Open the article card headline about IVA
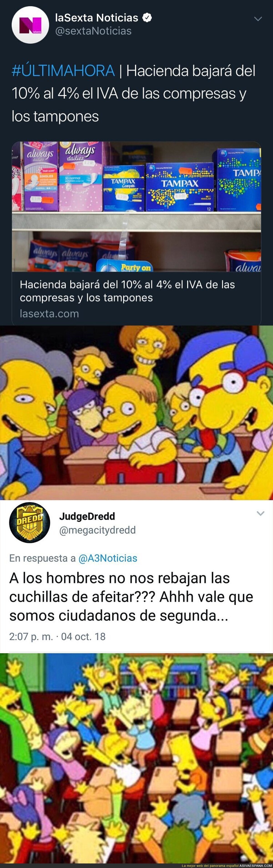This screenshot has width=273, height=868. point(127,291)
